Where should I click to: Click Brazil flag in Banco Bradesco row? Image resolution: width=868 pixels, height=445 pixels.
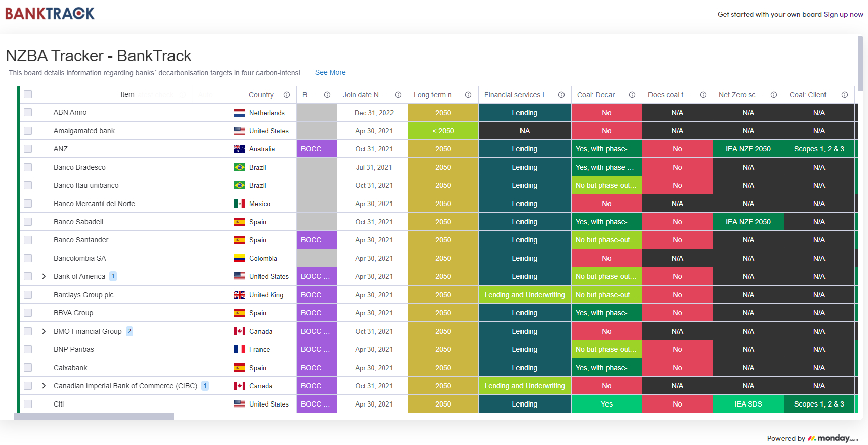click(x=240, y=167)
